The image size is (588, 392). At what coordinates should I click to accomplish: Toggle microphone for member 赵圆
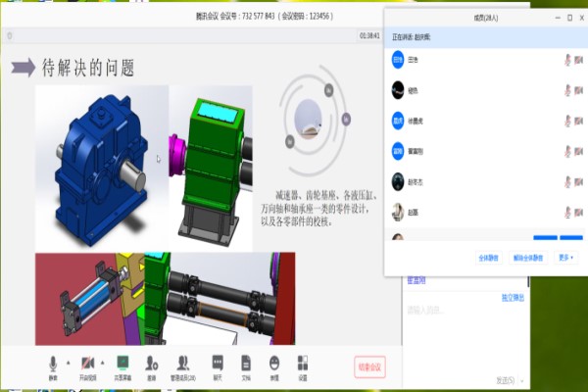[x=567, y=212]
